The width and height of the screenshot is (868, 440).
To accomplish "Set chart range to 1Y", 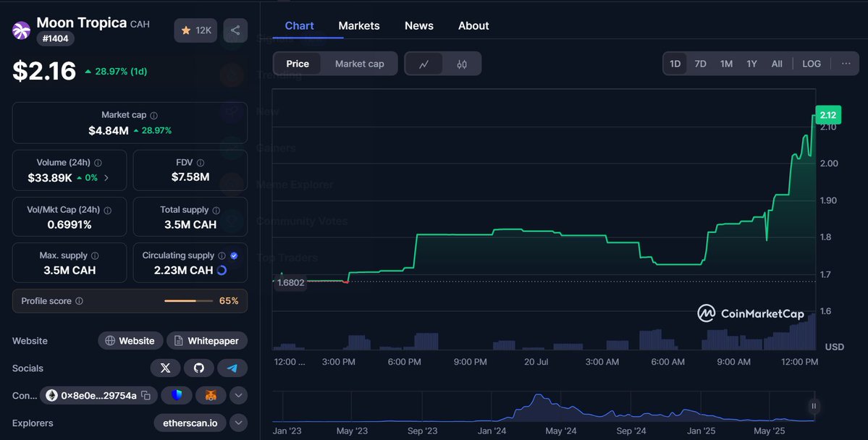I will click(751, 64).
